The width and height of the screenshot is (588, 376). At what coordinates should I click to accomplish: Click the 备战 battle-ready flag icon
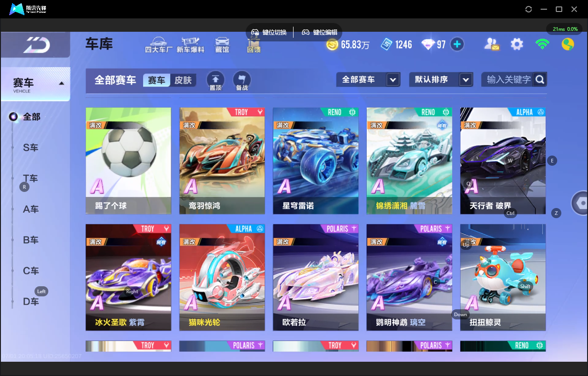[x=242, y=81]
